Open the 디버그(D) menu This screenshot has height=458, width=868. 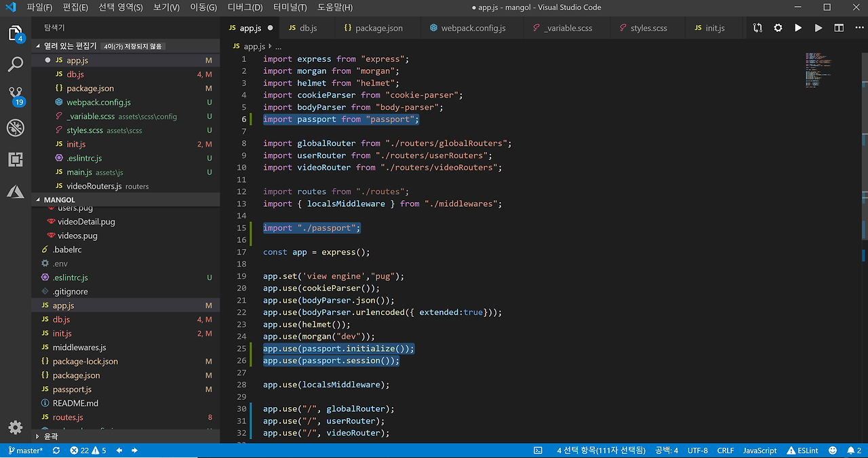tap(245, 7)
